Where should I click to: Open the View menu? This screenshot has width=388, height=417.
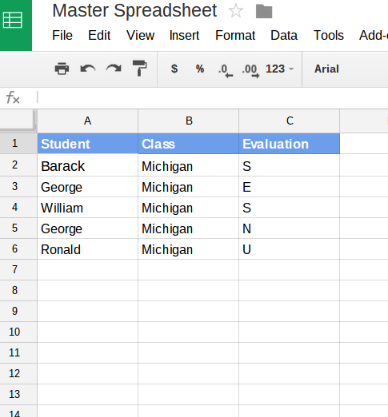(140, 35)
